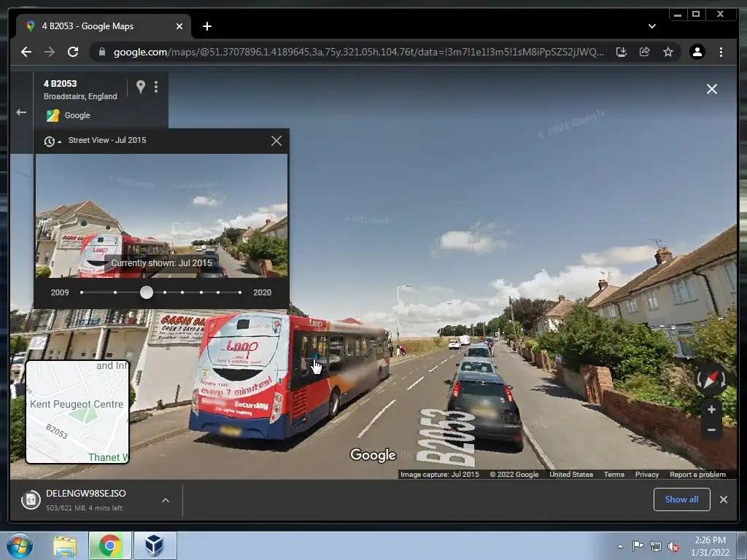Viewport: 747px width, 560px height.
Task: Open the clock showing 2:26 PM
Action: click(x=710, y=546)
